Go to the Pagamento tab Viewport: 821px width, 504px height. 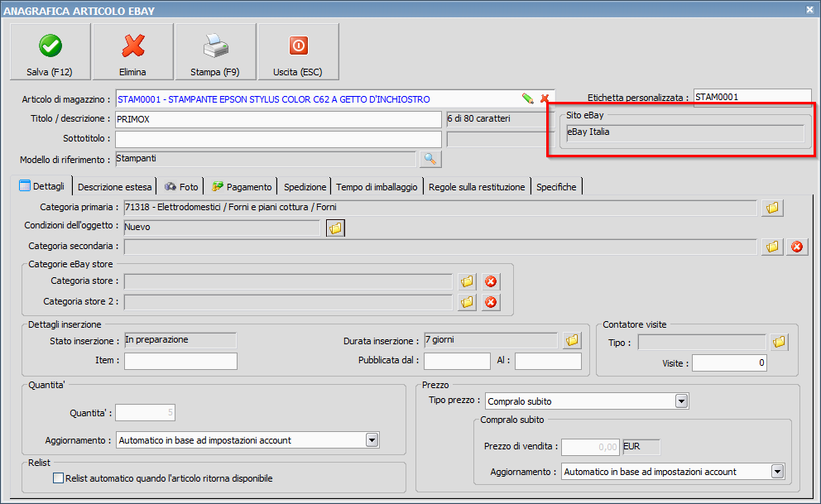[x=242, y=187]
